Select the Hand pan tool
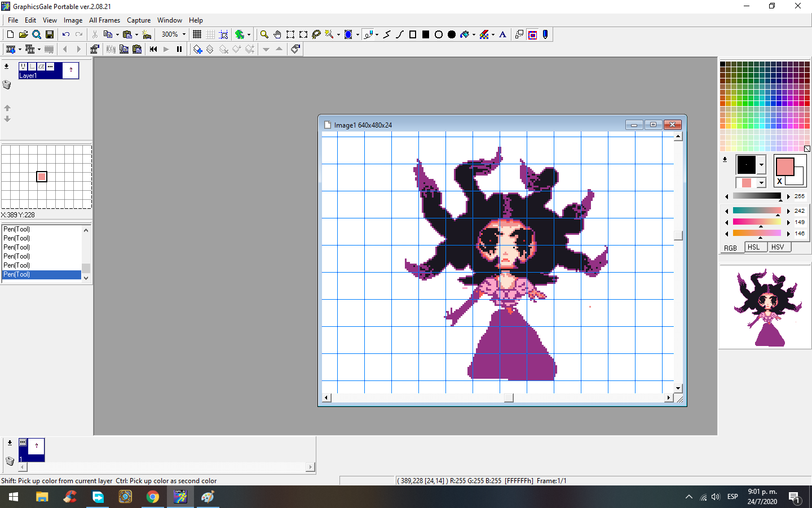The width and height of the screenshot is (812, 508). click(277, 34)
